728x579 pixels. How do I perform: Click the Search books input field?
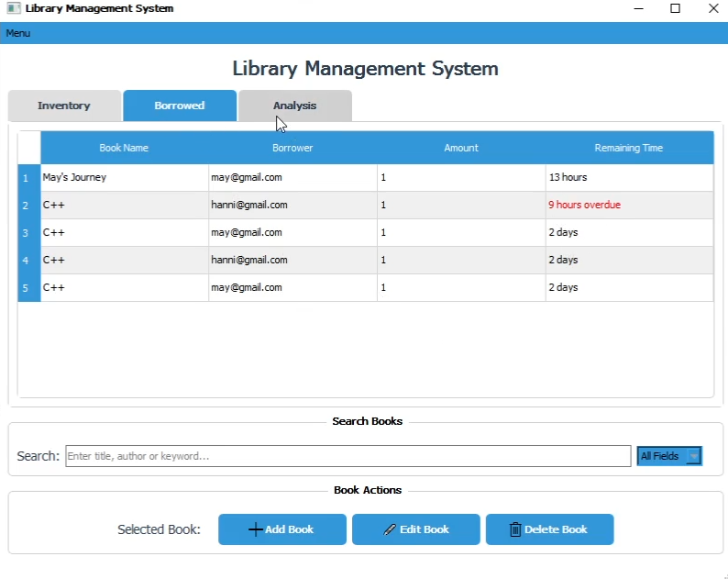347,456
